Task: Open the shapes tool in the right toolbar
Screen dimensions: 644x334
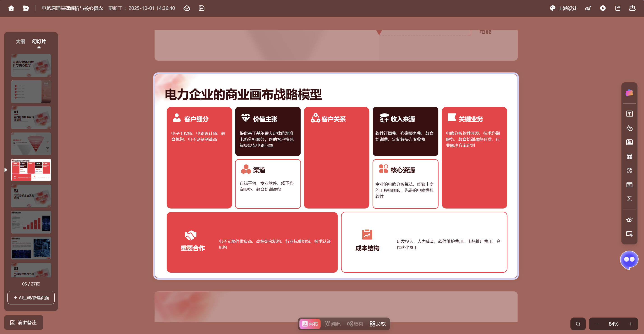Action: (x=629, y=128)
